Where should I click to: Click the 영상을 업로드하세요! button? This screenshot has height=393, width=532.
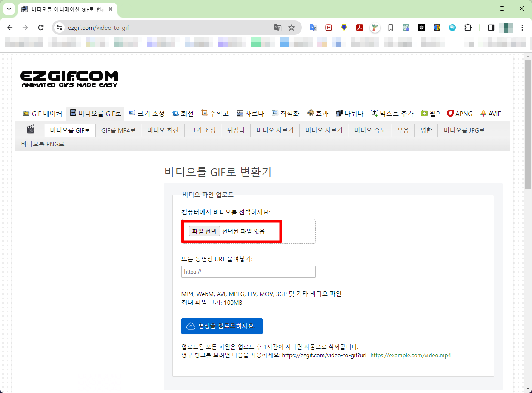coord(222,326)
